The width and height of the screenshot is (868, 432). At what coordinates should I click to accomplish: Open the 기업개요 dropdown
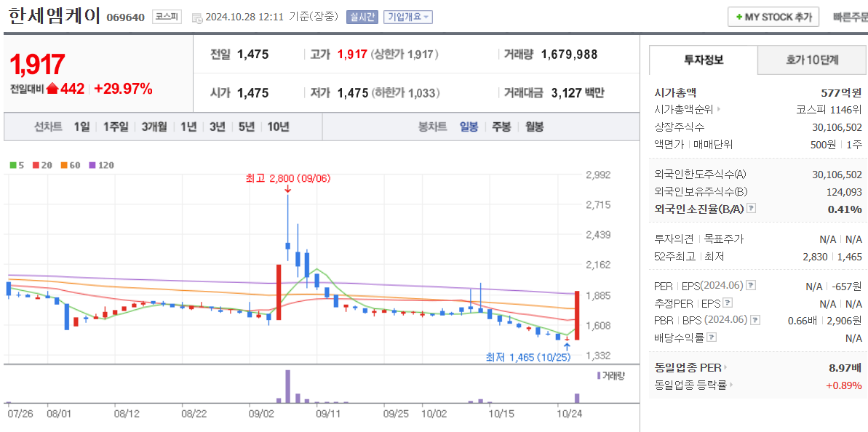click(x=408, y=17)
